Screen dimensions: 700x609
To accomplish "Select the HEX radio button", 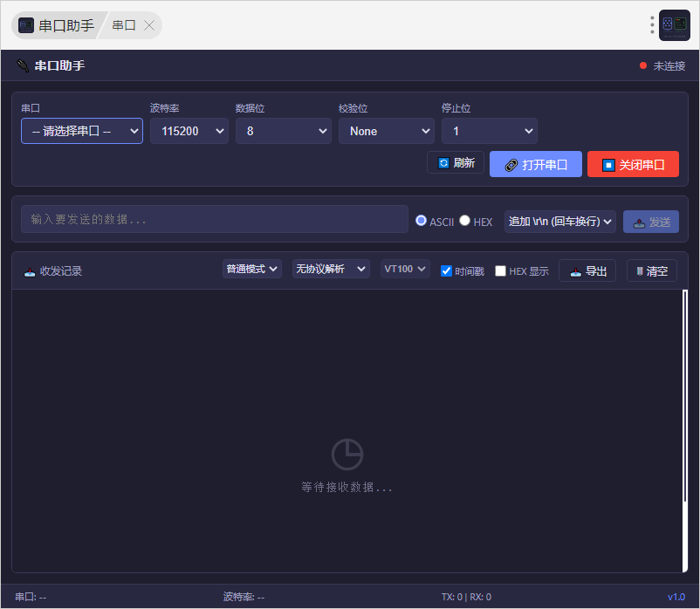I will click(x=464, y=221).
